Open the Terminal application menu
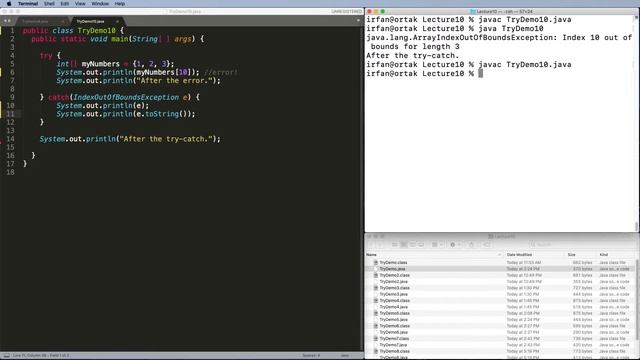The image size is (640, 360). (x=28, y=4)
